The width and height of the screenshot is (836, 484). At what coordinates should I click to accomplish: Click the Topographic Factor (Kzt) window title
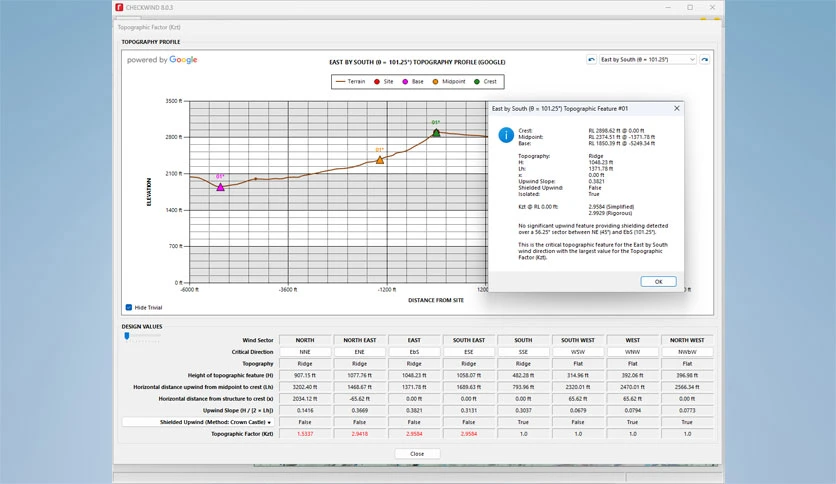[x=149, y=27]
